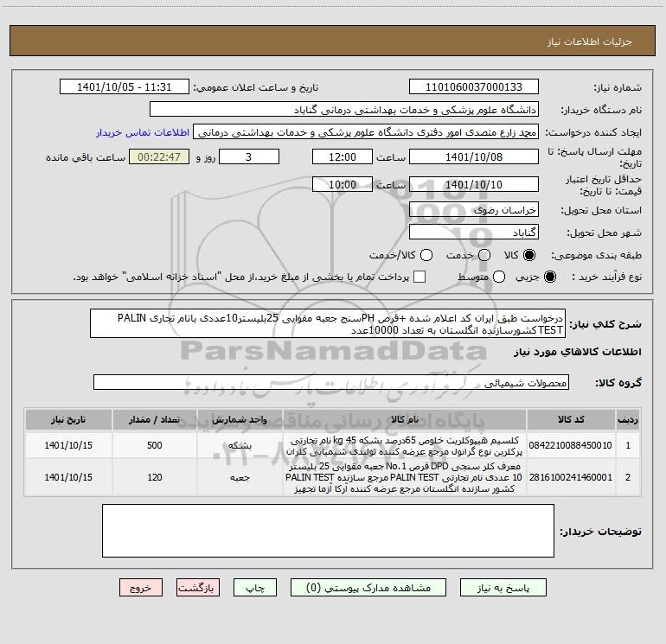Viewport: 666px width, 644px height.
Task: Click the unit cell جعبه
Action: (x=240, y=477)
